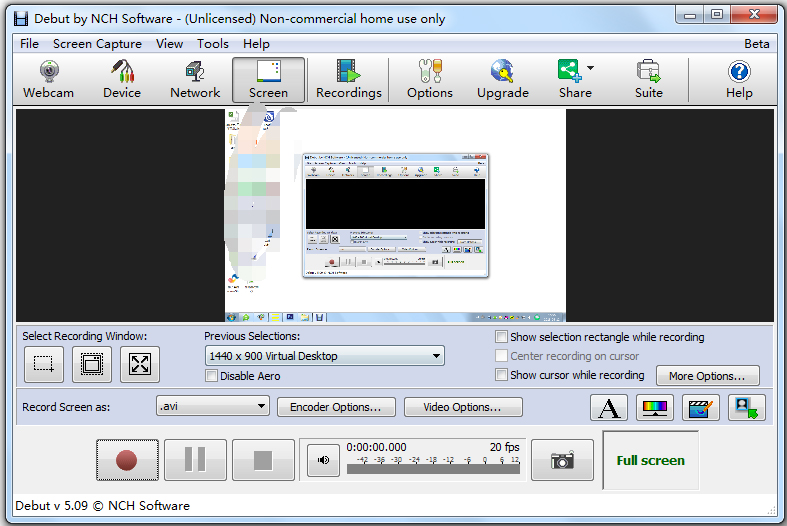
Task: Click the Select Recording Window label
Action: coord(85,336)
